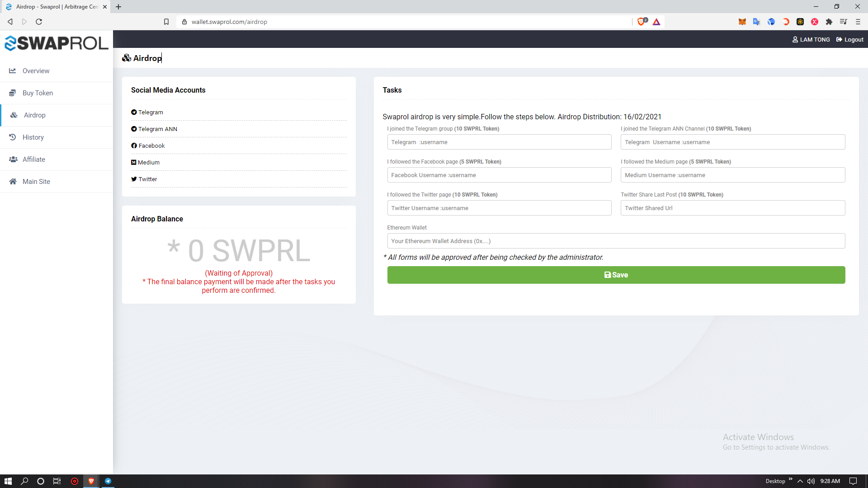Bookmark this page using the bookmark icon
868x488 pixels.
click(x=166, y=22)
